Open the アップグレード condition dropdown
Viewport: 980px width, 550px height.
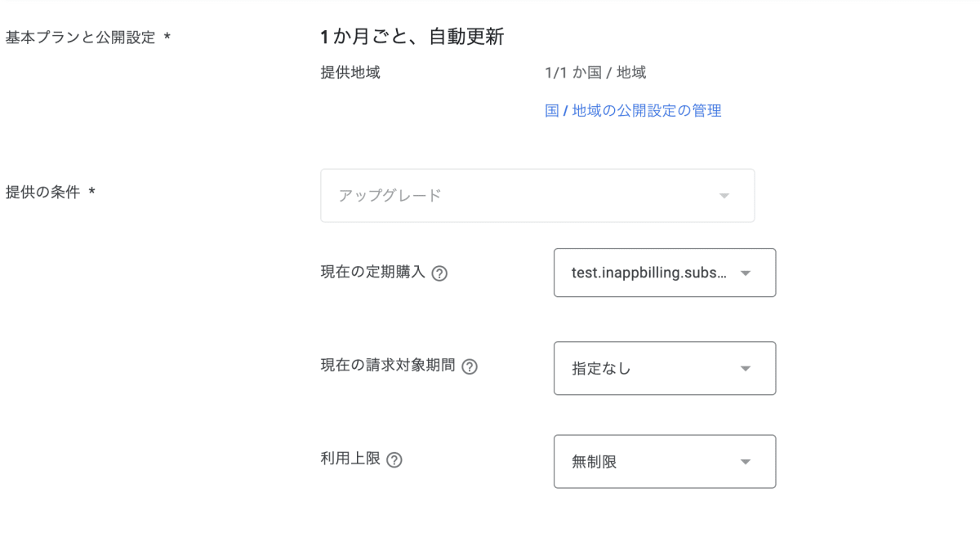click(x=537, y=196)
